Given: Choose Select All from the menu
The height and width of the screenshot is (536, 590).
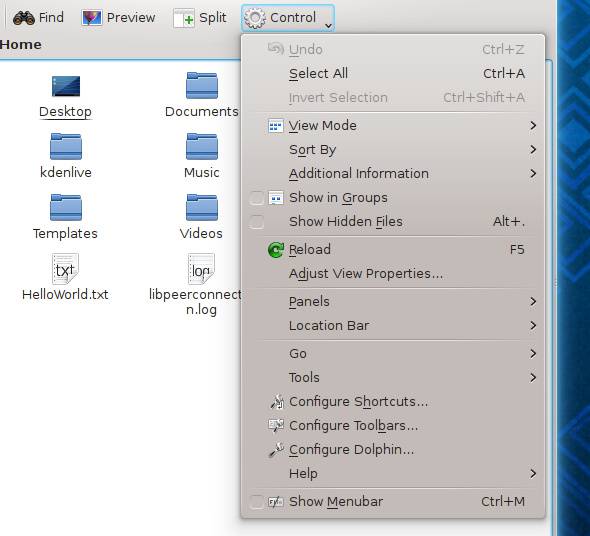Looking at the screenshot, I should click(x=393, y=73).
